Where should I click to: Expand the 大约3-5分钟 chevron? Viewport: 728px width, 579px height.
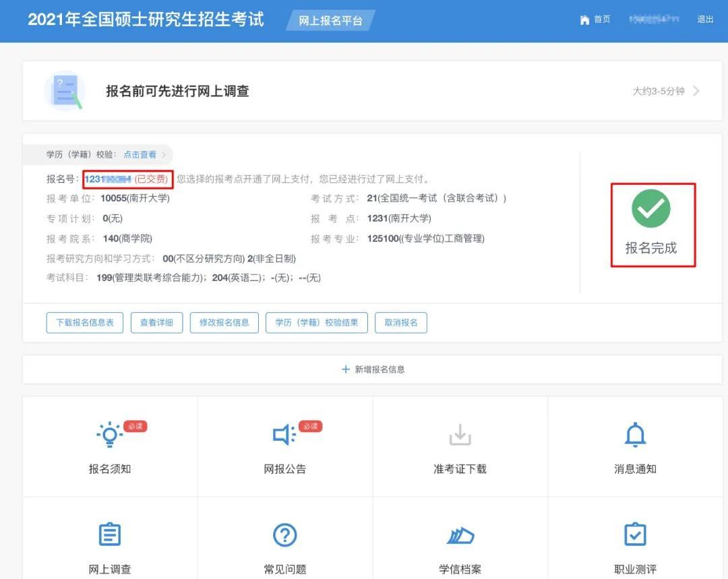coord(696,91)
